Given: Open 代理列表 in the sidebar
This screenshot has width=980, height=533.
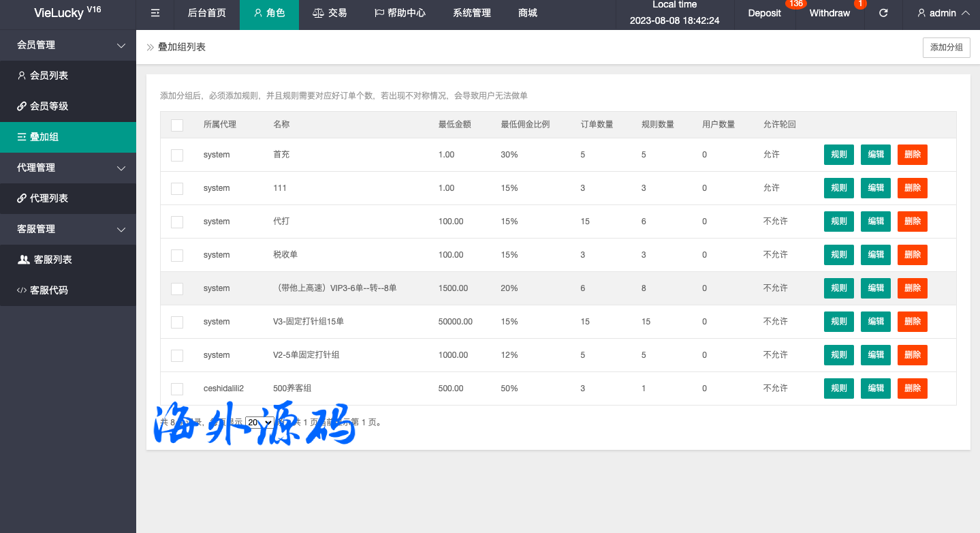Looking at the screenshot, I should [42, 198].
